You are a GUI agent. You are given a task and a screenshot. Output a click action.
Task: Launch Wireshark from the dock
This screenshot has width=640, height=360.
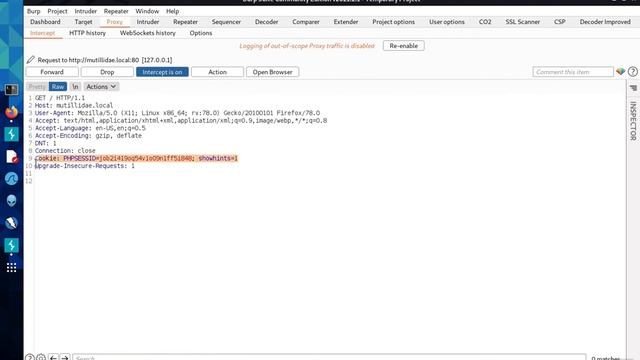(11, 178)
